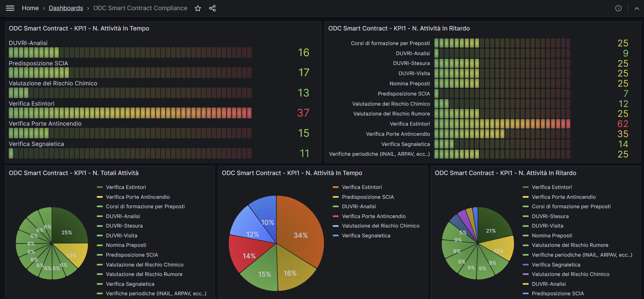Toggle Predisposizione SCIA in In Tempo pie legend
Screen dimensions: 644x299
tap(368, 197)
